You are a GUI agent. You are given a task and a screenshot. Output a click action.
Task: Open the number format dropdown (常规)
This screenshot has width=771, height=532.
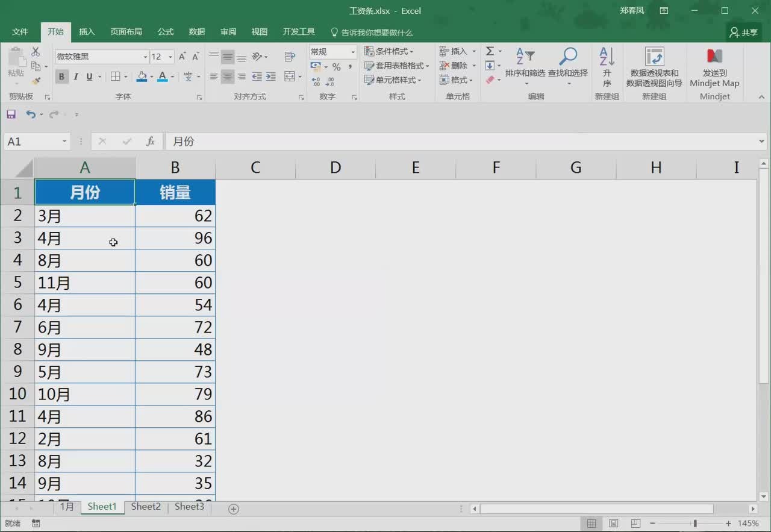tap(353, 52)
